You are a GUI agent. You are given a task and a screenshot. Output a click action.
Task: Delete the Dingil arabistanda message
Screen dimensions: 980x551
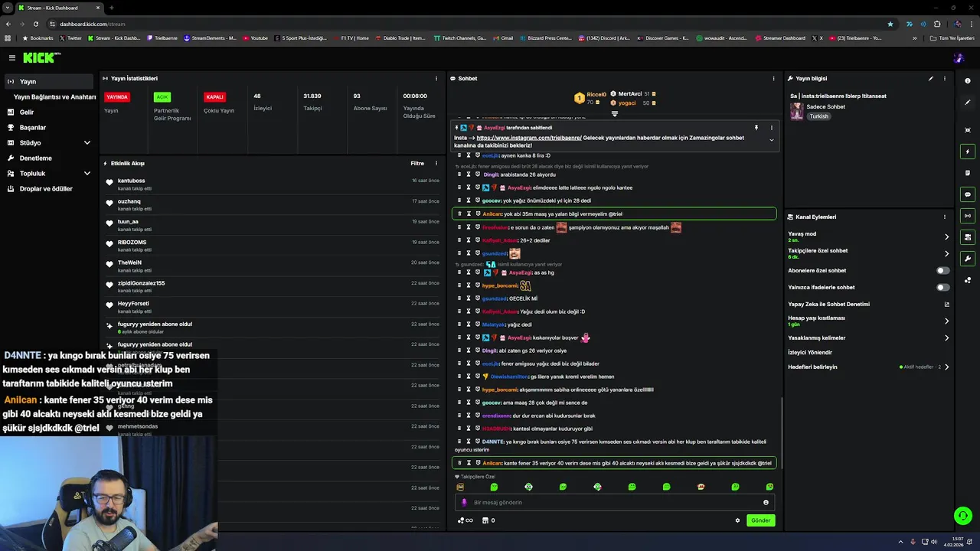459,174
